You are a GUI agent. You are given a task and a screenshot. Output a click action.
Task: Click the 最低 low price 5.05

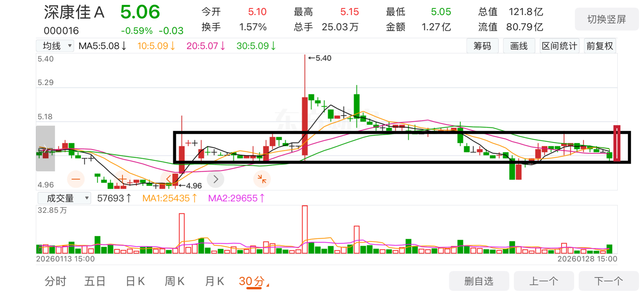pos(441,12)
